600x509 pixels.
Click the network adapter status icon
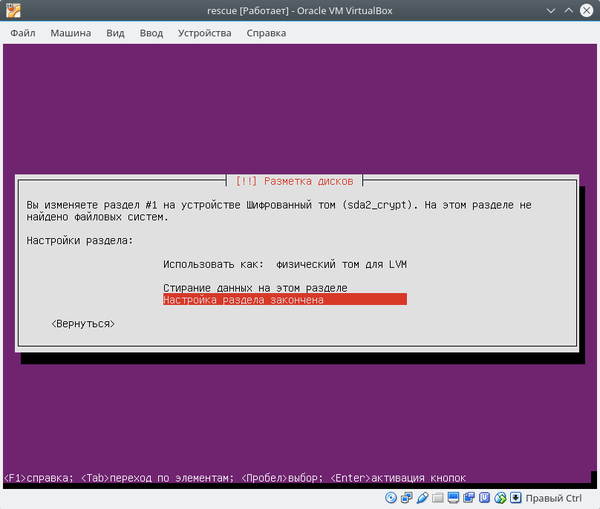[406, 498]
